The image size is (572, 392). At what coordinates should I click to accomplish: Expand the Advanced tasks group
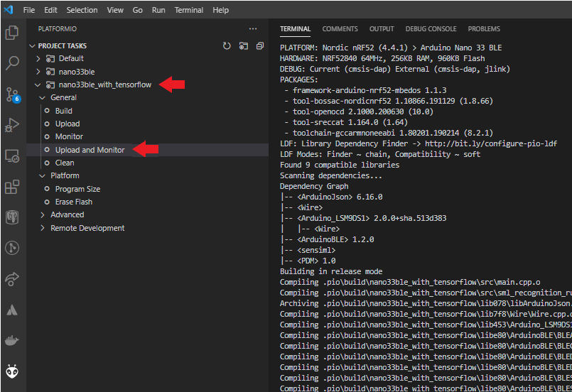coord(43,214)
